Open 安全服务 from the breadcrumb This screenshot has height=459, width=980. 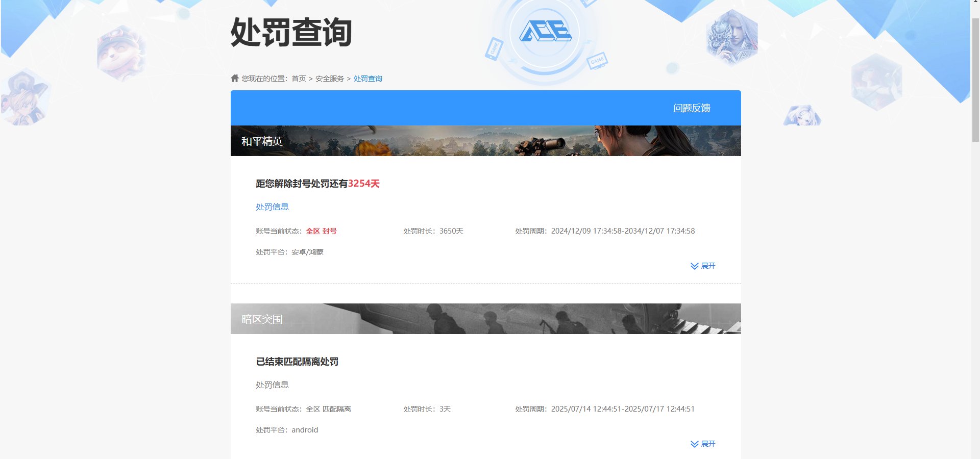coord(329,78)
